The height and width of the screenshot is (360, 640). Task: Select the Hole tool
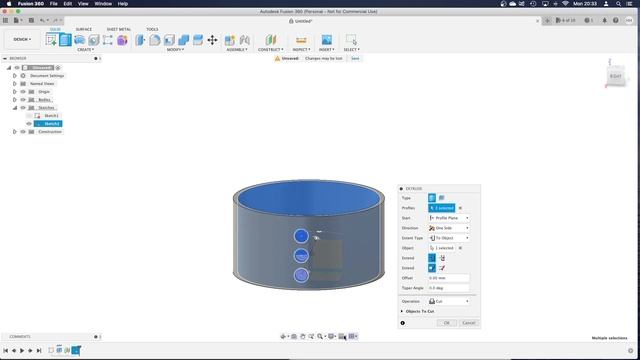tap(94, 40)
